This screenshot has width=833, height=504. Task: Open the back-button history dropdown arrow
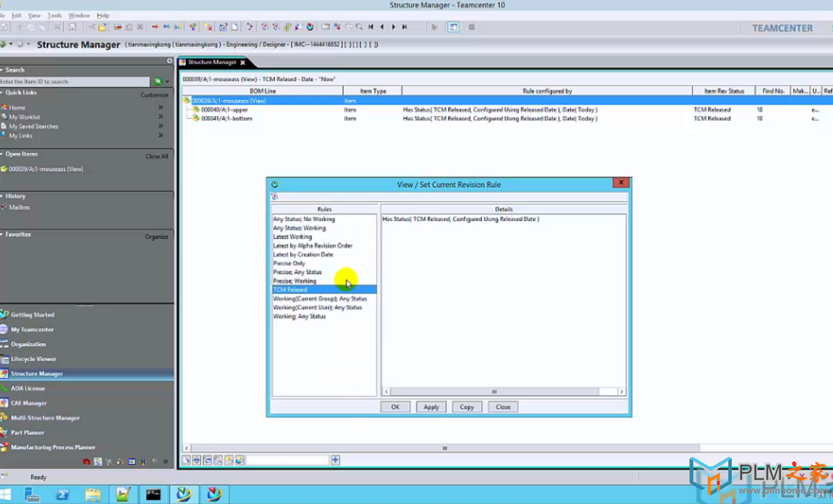(x=11, y=44)
